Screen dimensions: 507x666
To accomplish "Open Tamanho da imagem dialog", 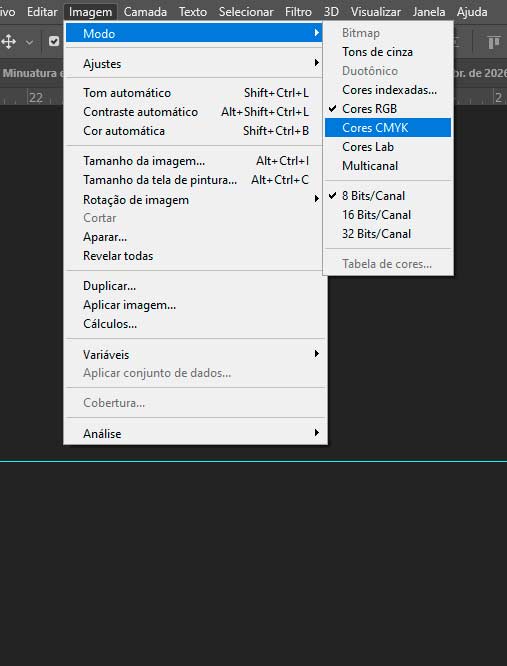I will [194, 161].
